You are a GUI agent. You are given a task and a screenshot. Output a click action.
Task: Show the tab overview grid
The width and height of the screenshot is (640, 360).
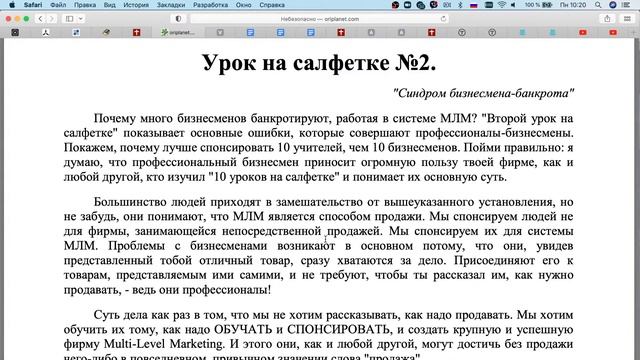(627, 19)
